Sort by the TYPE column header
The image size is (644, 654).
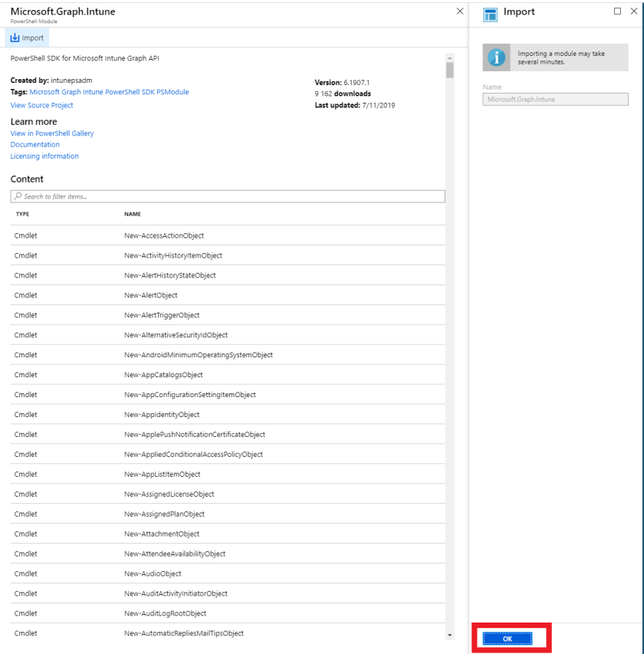tap(22, 214)
